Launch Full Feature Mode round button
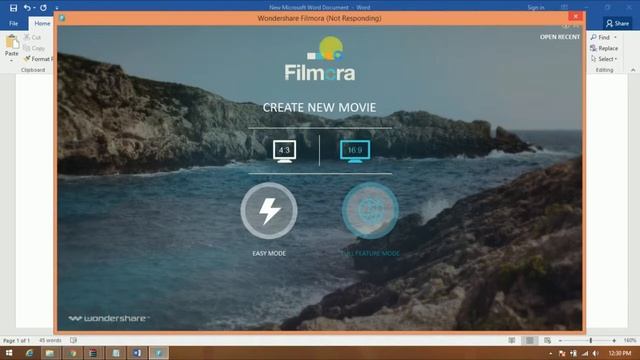Viewport: 640px width, 360px height. (x=370, y=211)
